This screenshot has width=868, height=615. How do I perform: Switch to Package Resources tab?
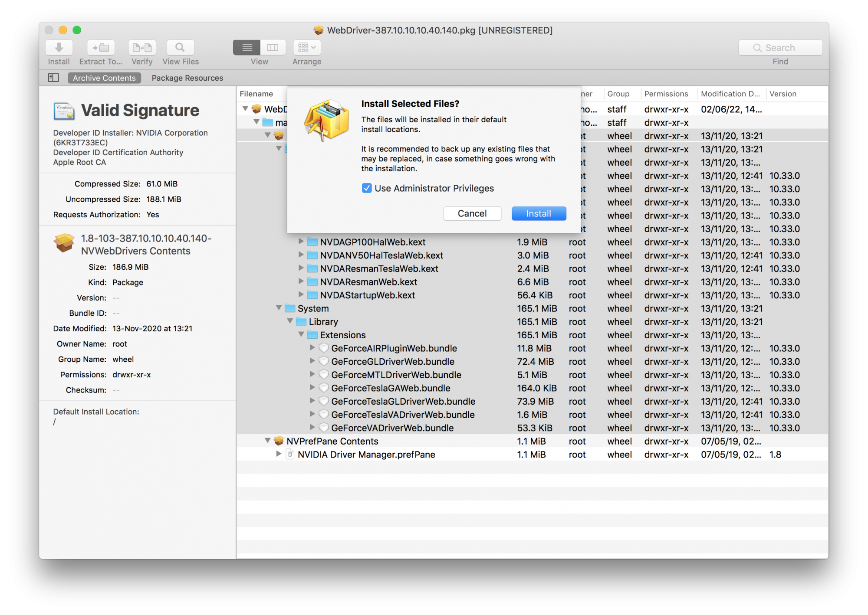187,78
